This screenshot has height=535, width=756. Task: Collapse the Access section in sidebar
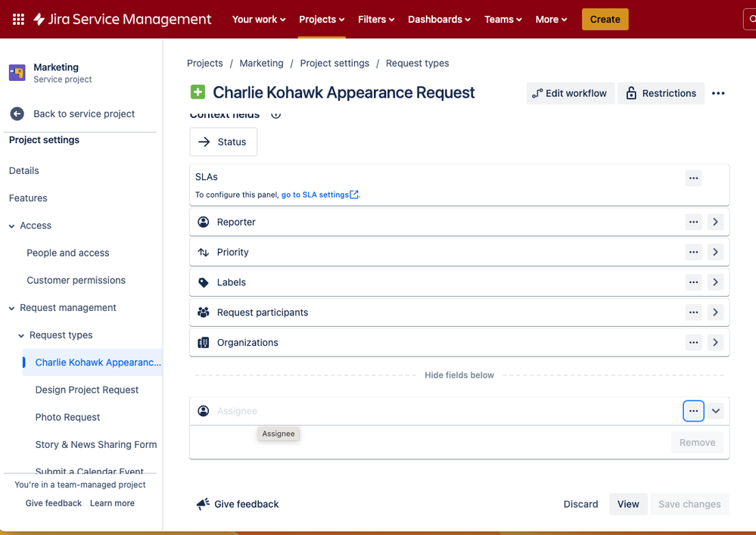click(x=11, y=226)
